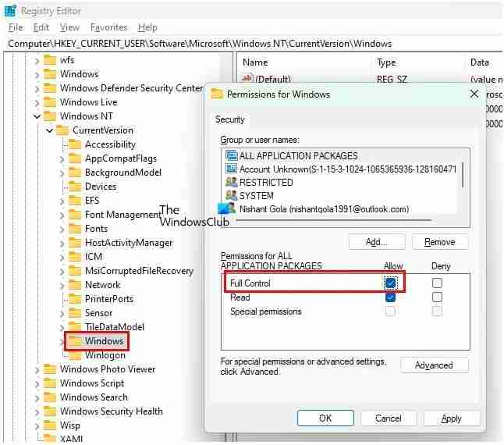Select the Account Unknown entry

pyautogui.click(x=347, y=169)
